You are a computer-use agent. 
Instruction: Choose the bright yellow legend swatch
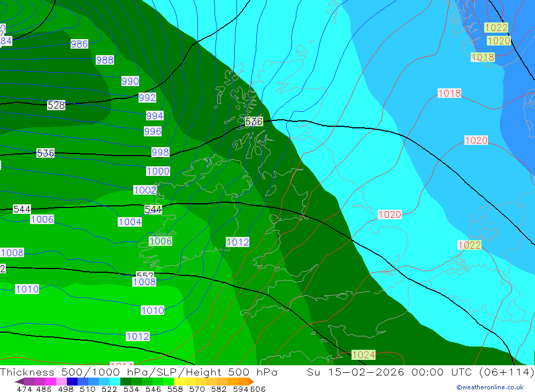point(179,381)
